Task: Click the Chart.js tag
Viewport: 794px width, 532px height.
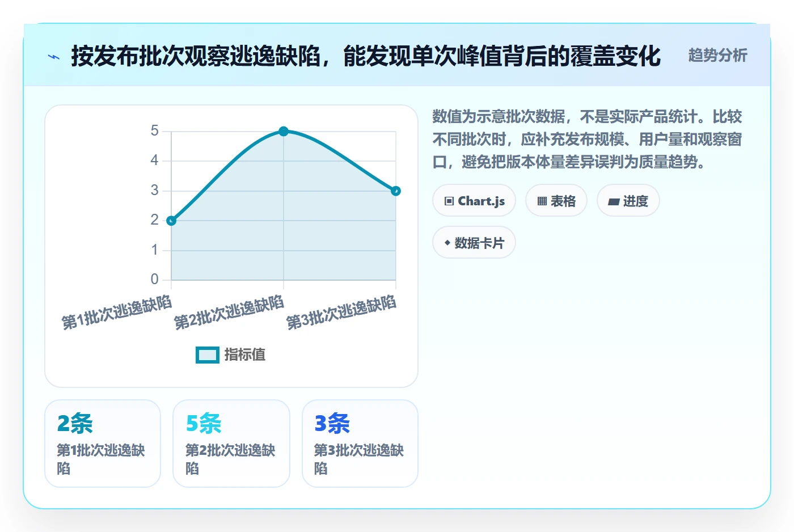Action: click(x=474, y=201)
